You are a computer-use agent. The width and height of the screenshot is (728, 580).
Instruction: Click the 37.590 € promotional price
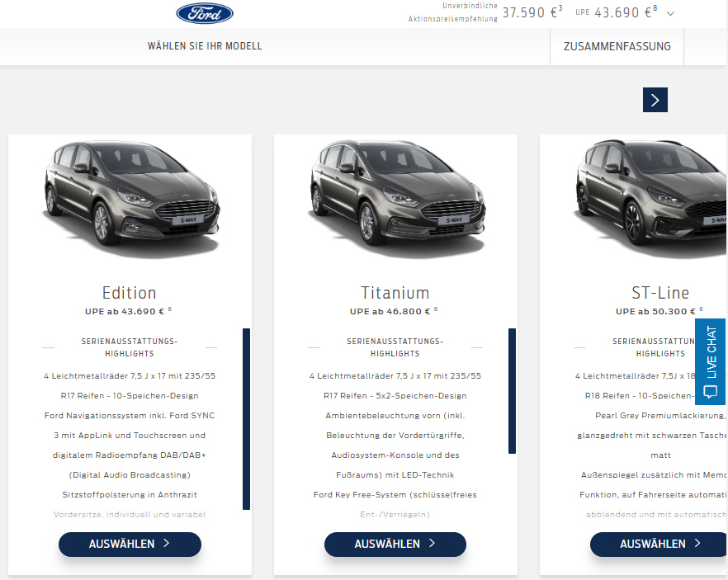[x=530, y=12]
